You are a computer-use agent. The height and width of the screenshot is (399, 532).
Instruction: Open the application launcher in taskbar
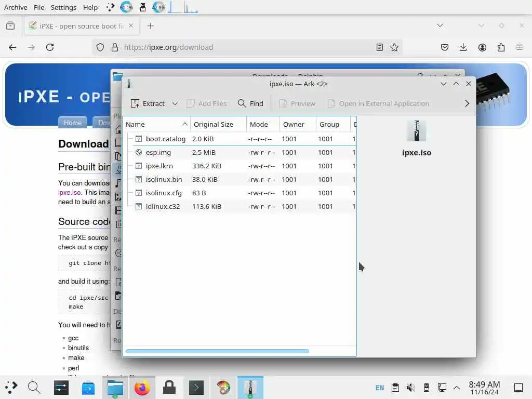coord(11,387)
